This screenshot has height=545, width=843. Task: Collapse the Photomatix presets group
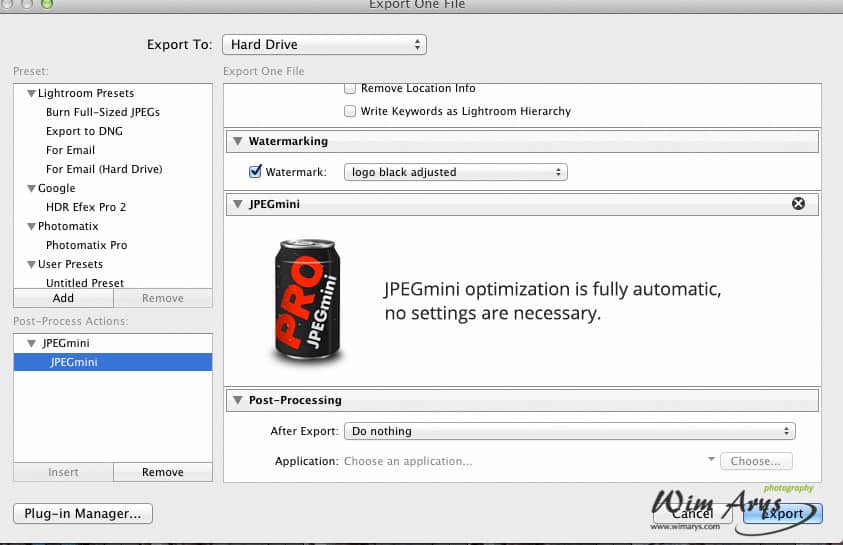[31, 227]
